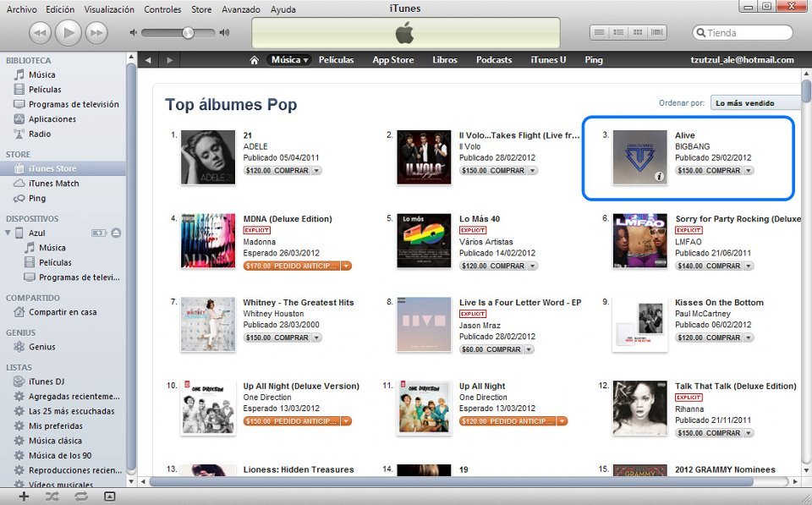Show artwork viewer icon in bottom bar
Image resolution: width=812 pixels, height=505 pixels.
click(109, 497)
